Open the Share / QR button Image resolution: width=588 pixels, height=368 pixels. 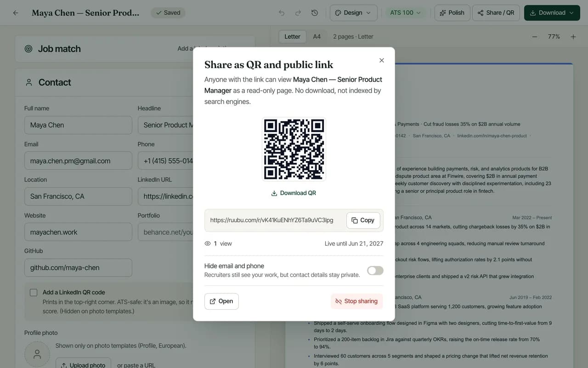(x=496, y=13)
